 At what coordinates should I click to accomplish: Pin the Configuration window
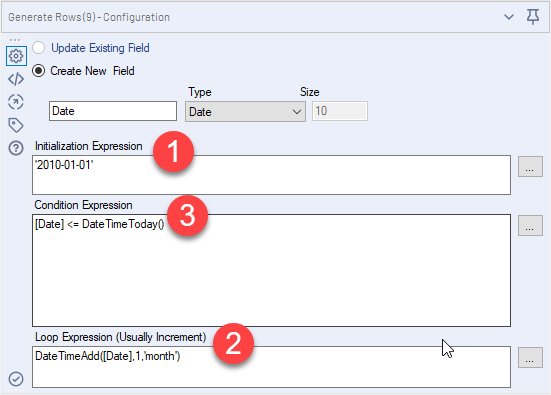pyautogui.click(x=533, y=17)
